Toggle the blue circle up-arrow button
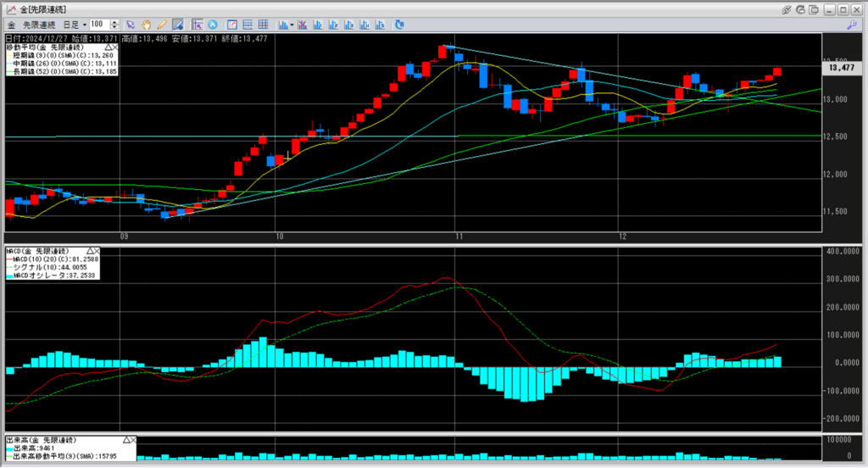 click(x=212, y=25)
